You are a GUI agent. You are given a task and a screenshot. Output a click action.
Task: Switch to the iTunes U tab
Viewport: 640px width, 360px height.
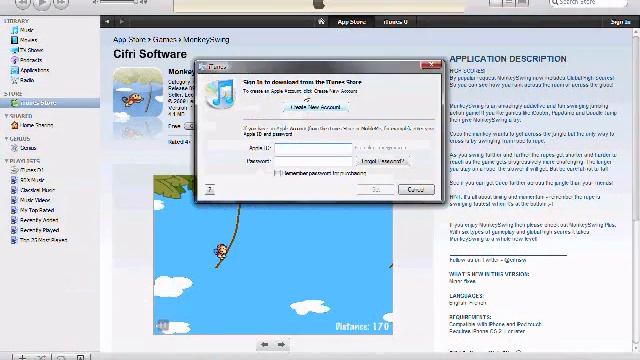[x=395, y=22]
